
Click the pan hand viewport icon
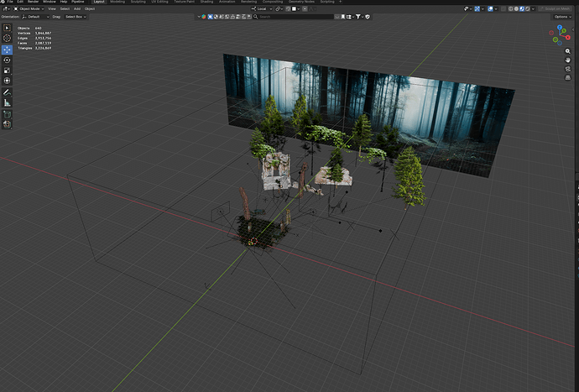pyautogui.click(x=568, y=60)
